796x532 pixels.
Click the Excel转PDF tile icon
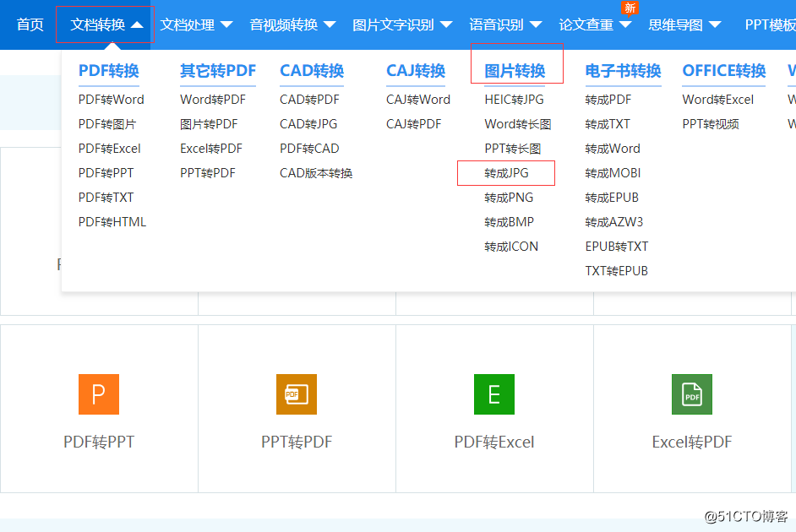(692, 394)
